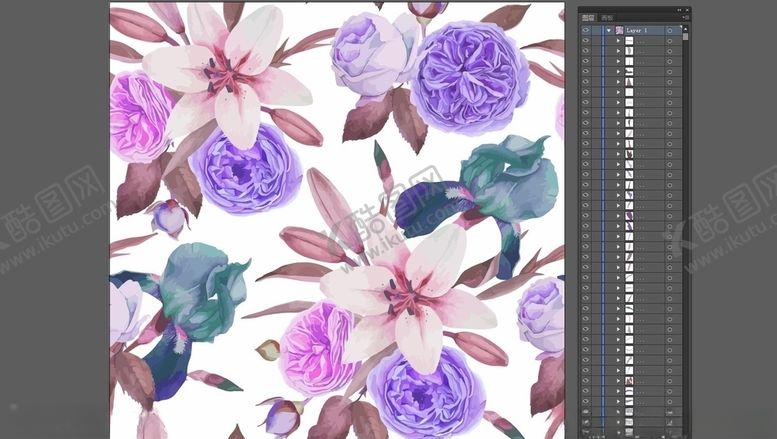
Task: Collapse the panel with double-arrow icon
Action: 677,8
